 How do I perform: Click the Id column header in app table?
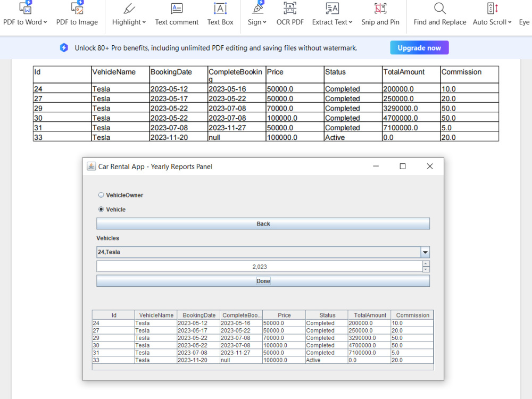[x=114, y=315]
